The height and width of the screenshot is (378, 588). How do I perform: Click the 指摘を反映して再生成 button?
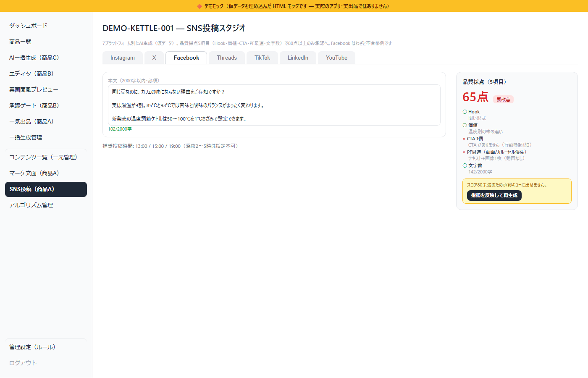coord(494,195)
